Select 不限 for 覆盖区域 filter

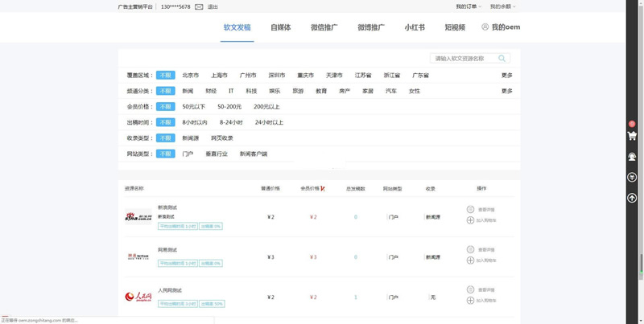coord(165,76)
